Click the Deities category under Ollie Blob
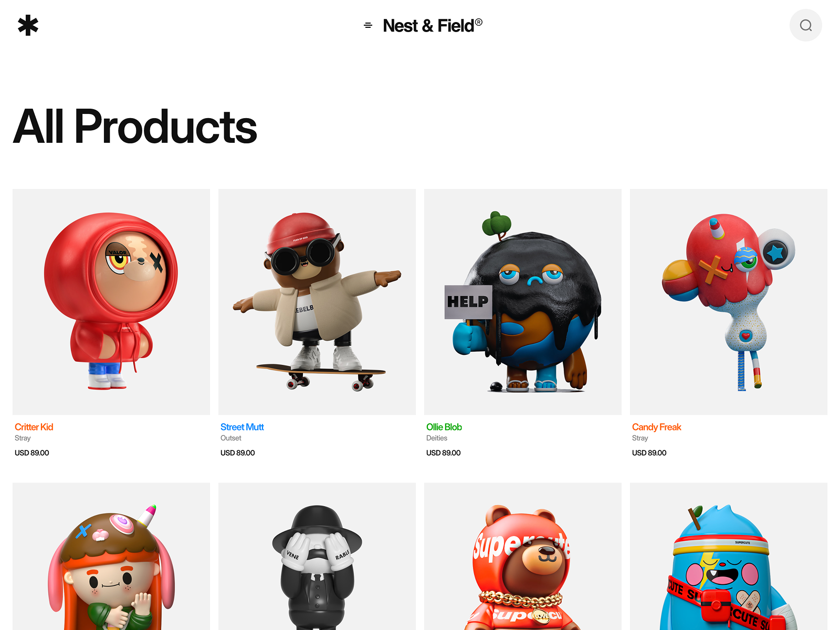This screenshot has height=630, width=840. [437, 438]
